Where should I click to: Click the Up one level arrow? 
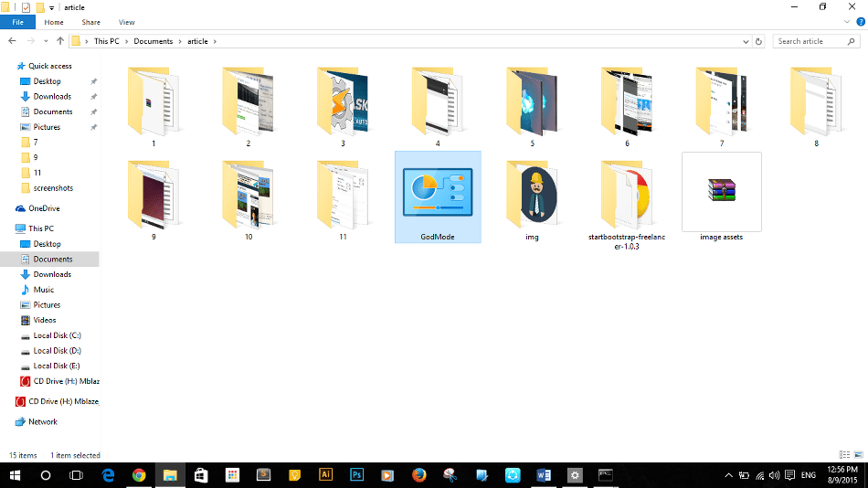click(60, 41)
